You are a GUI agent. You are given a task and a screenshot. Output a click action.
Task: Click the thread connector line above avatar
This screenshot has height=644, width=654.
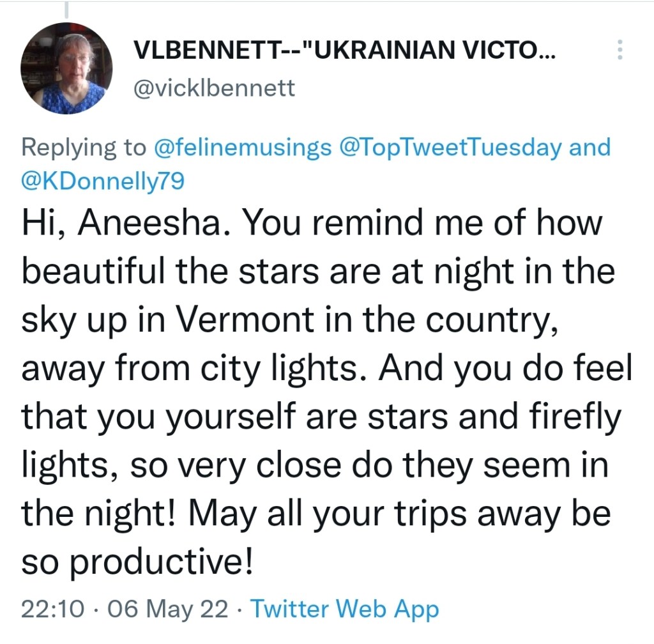click(66, 8)
